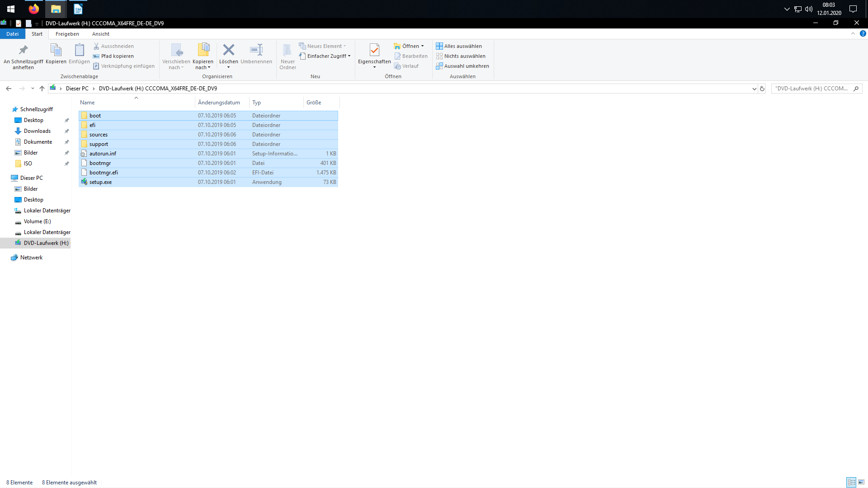Open the Verschieben nach menu
The height and width of the screenshot is (488, 868).
coord(176,56)
